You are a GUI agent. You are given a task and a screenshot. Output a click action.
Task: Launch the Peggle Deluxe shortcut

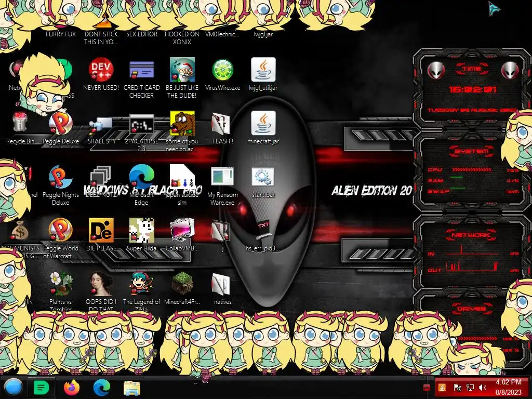coord(61,124)
